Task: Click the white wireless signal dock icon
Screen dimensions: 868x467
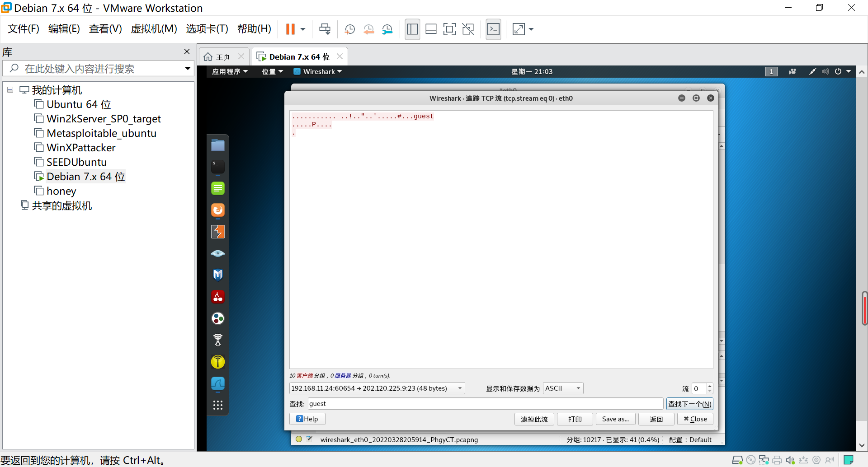Action: pyautogui.click(x=218, y=340)
